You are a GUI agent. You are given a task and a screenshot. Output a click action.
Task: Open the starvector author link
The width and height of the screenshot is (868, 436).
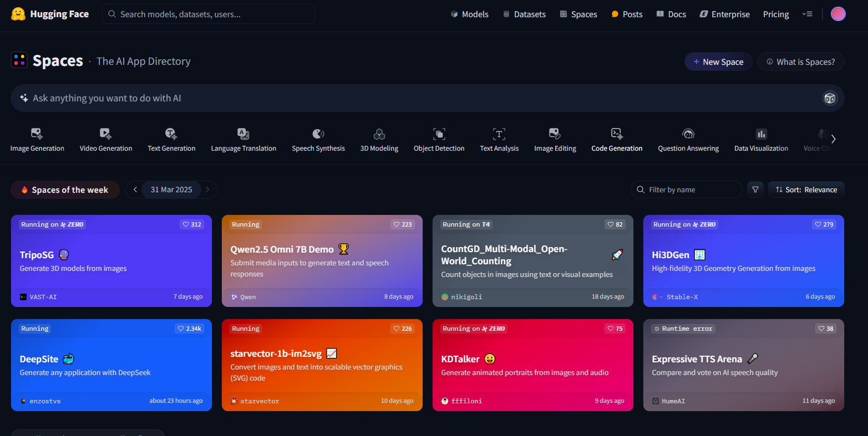point(255,401)
